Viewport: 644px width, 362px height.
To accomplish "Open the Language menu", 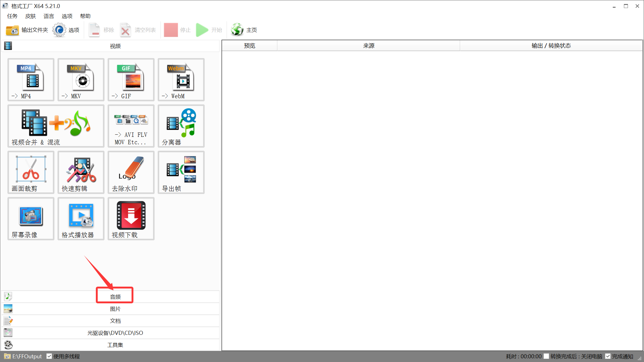I will pyautogui.click(x=49, y=16).
